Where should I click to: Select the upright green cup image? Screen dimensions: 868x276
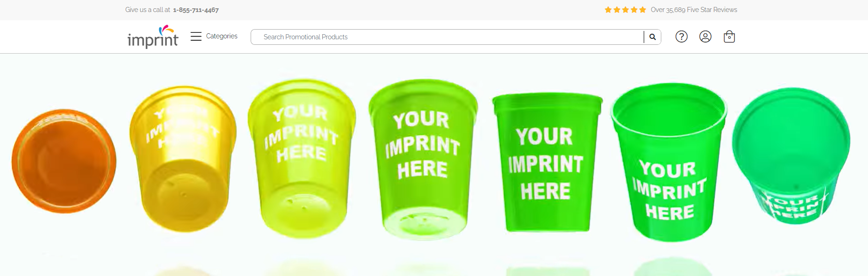click(547, 163)
